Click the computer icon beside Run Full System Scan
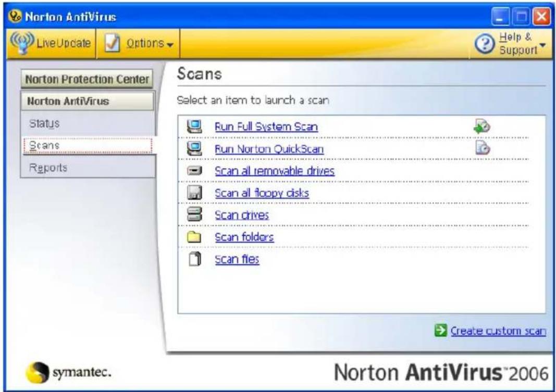556x392 pixels. (194, 127)
